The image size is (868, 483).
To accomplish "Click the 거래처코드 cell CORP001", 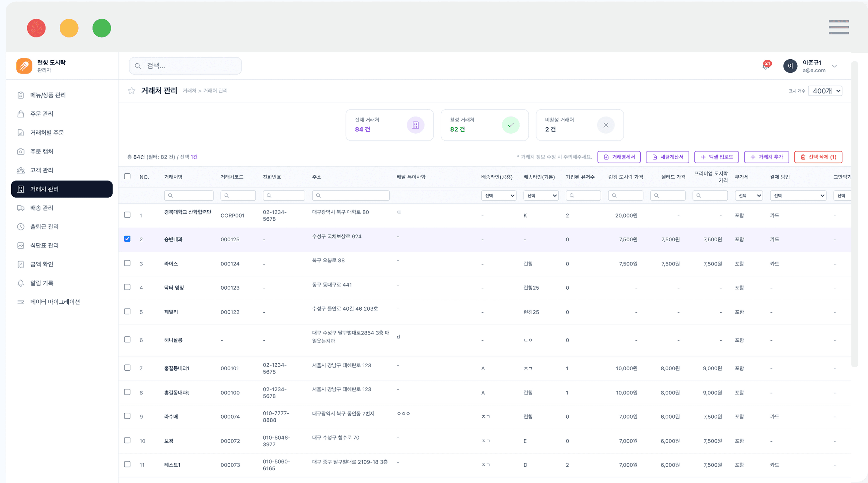I will tap(232, 216).
